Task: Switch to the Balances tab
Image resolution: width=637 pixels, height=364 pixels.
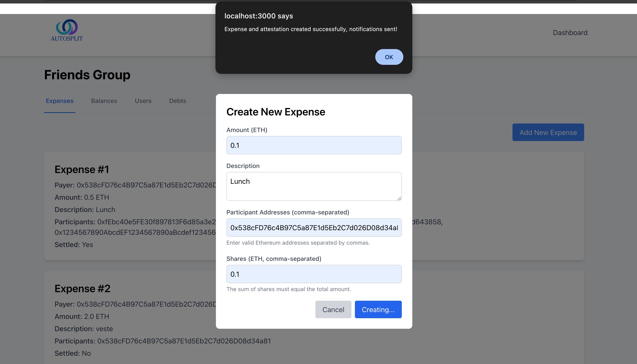Action: tap(104, 101)
